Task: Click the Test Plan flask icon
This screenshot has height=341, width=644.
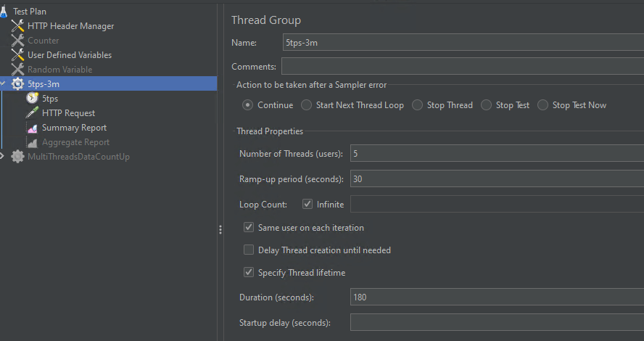Action: point(4,12)
